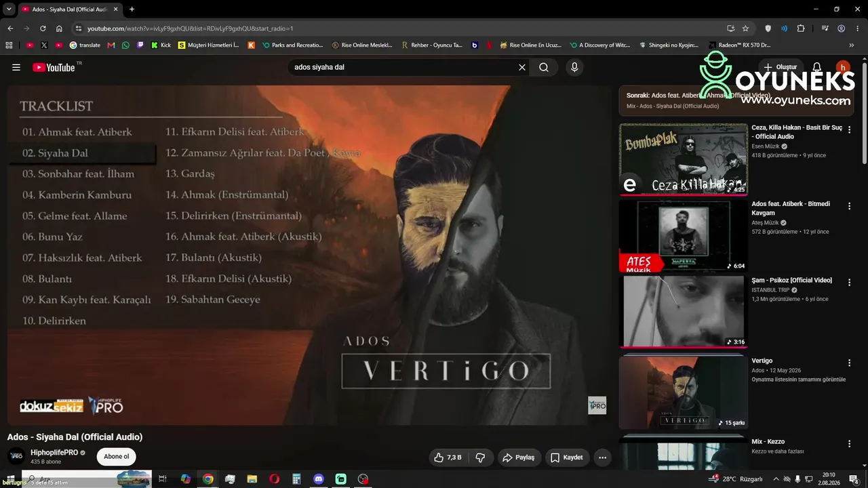This screenshot has width=868, height=488.
Task: Open the Müşteri Hizmetleri bookmark
Action: pos(208,45)
